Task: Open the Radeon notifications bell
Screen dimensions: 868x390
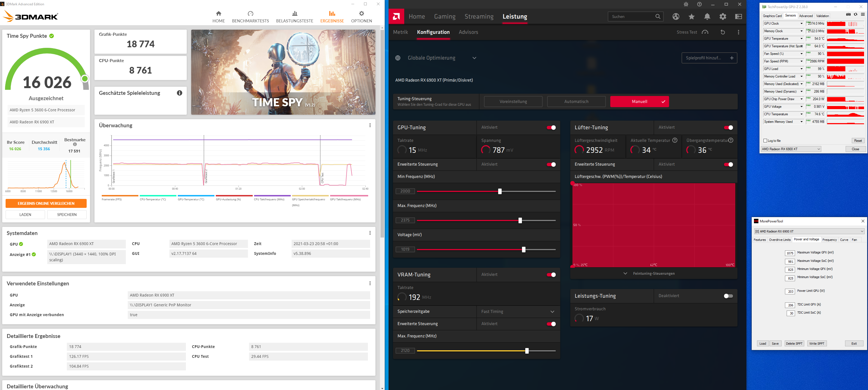Action: tap(707, 17)
